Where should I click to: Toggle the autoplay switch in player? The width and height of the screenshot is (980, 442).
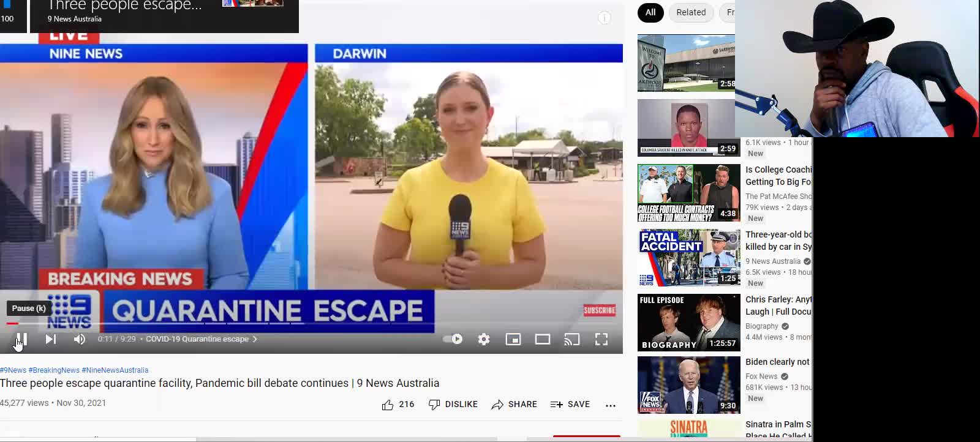[453, 339]
